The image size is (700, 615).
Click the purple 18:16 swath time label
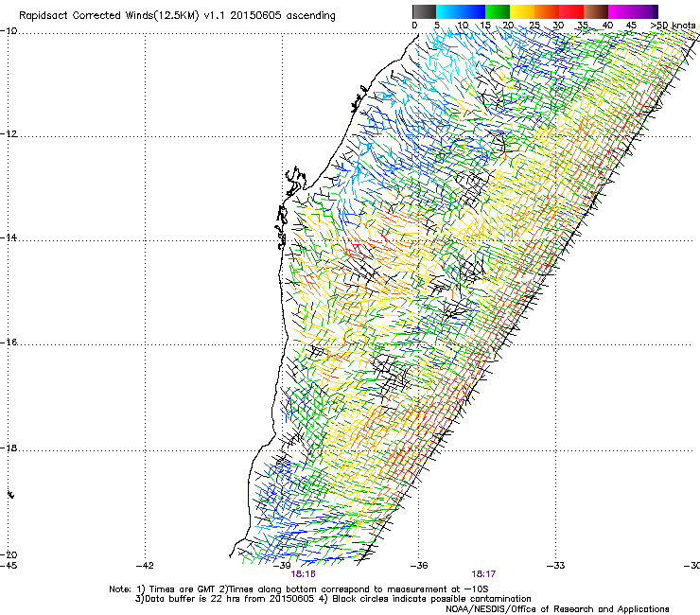click(303, 574)
